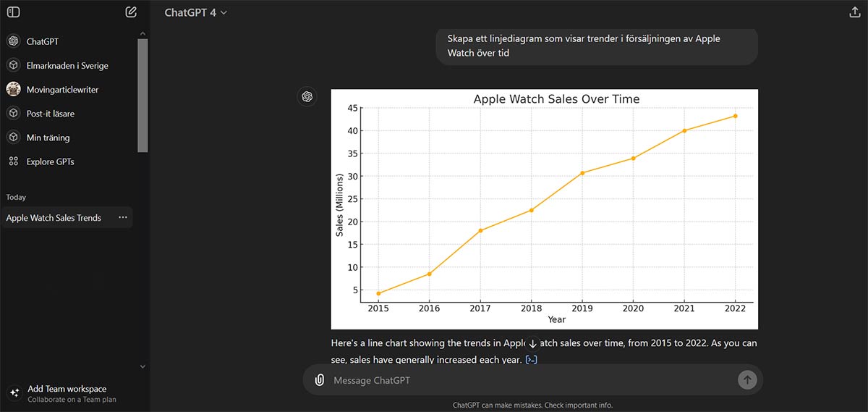Click the user message about Apple Watch linjediagram
This screenshot has width=868, height=412.
coord(596,46)
